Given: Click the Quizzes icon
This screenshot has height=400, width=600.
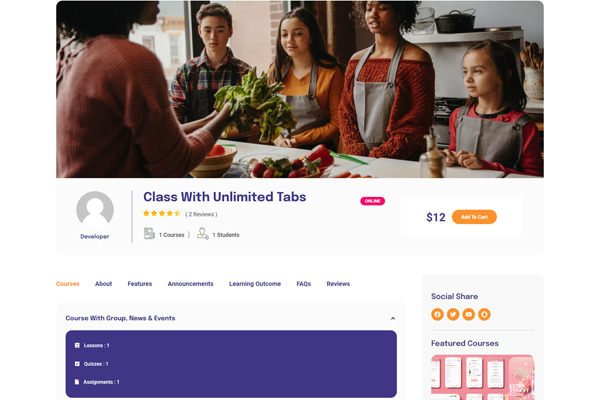Looking at the screenshot, I should [77, 364].
